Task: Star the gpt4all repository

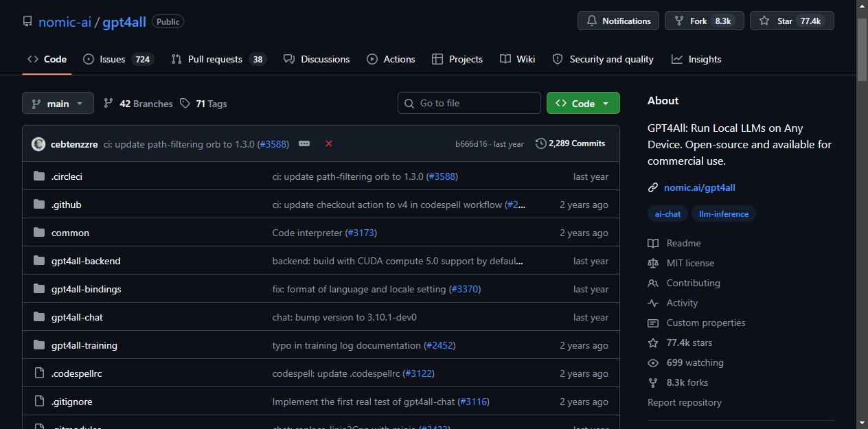Action: tap(792, 21)
